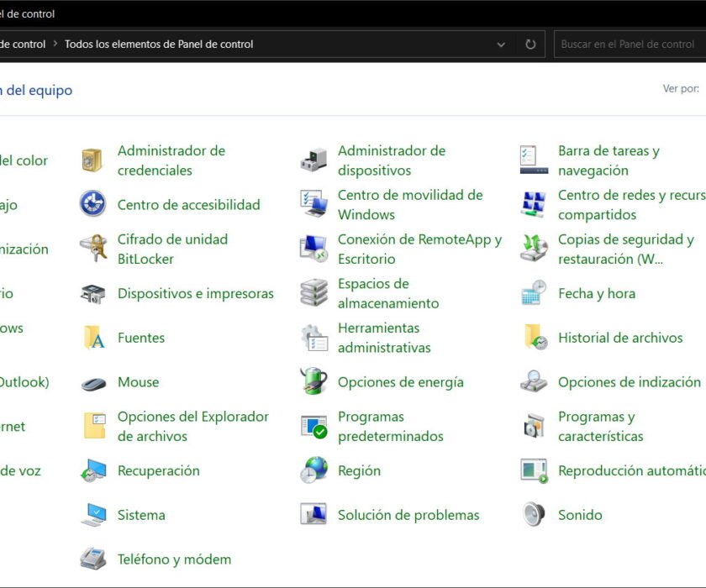Click the Administrador de dispositivos icon
The height and width of the screenshot is (588, 706).
point(313,160)
